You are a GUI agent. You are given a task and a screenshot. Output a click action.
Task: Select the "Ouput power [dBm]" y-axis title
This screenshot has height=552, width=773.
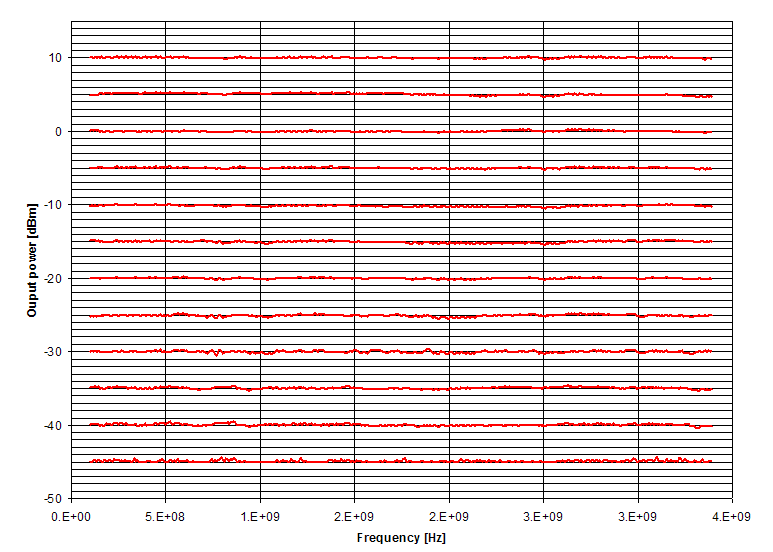tap(32, 259)
